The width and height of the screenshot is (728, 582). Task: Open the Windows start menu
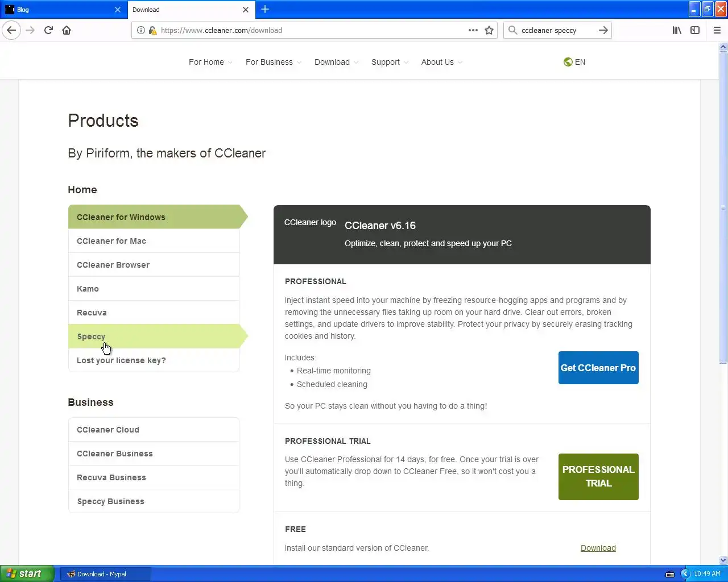pos(27,574)
